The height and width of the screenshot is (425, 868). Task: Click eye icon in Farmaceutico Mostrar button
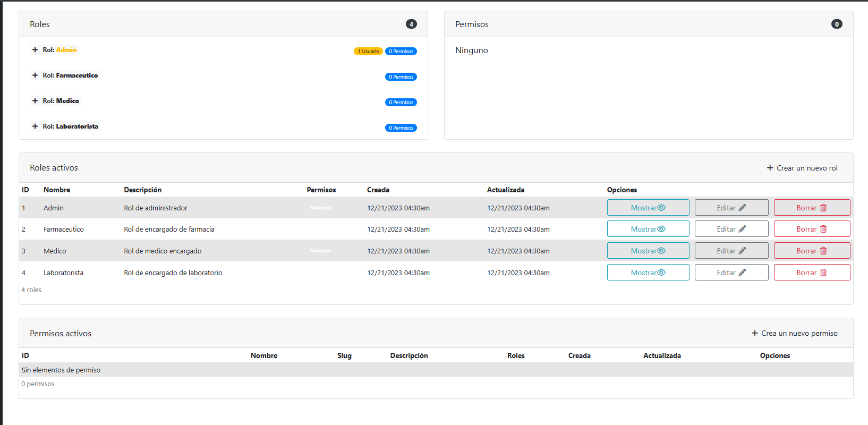click(661, 229)
